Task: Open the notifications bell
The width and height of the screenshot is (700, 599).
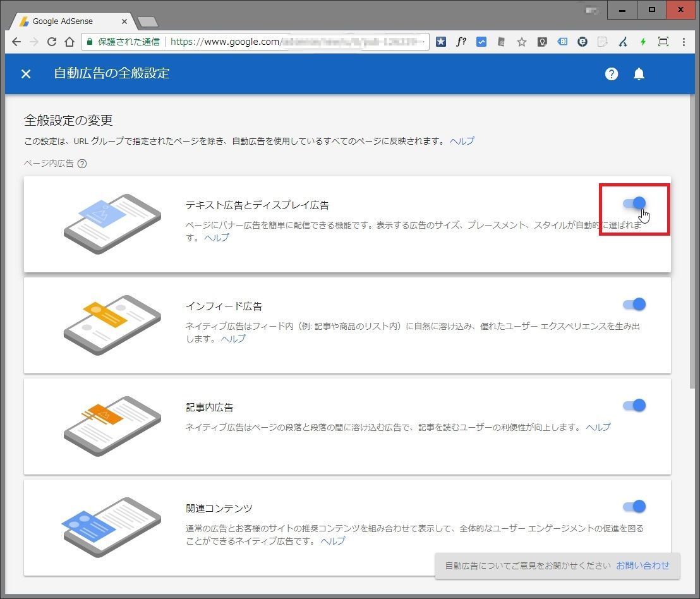Action: click(x=639, y=74)
